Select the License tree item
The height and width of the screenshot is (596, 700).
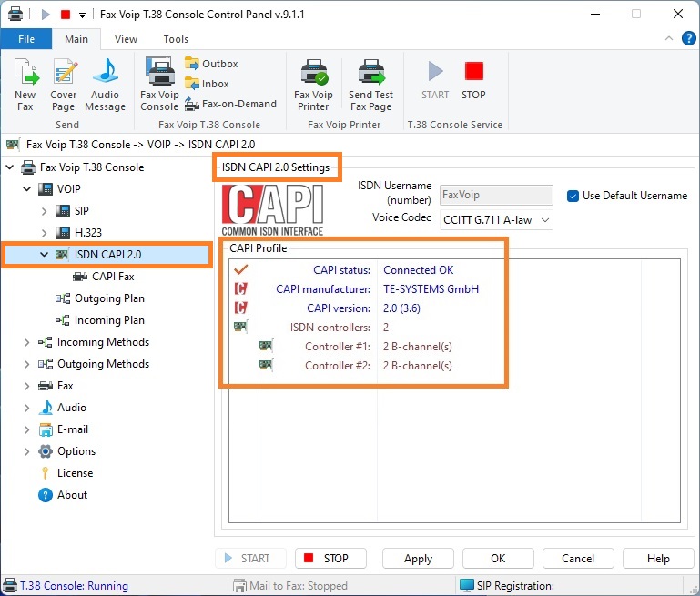[75, 473]
